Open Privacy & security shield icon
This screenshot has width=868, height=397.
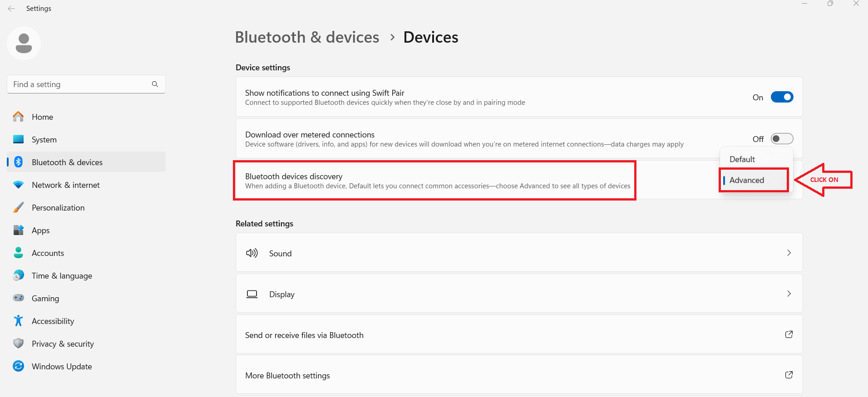click(x=18, y=343)
